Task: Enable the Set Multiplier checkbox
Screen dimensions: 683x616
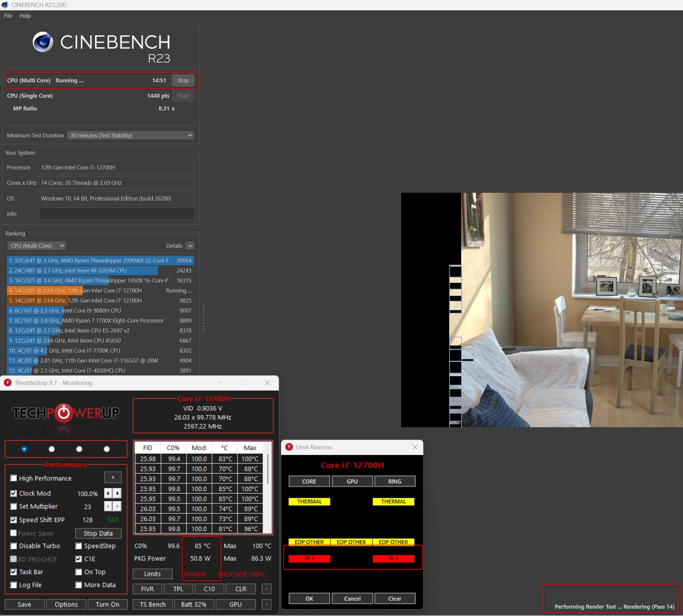Action: pyautogui.click(x=14, y=507)
